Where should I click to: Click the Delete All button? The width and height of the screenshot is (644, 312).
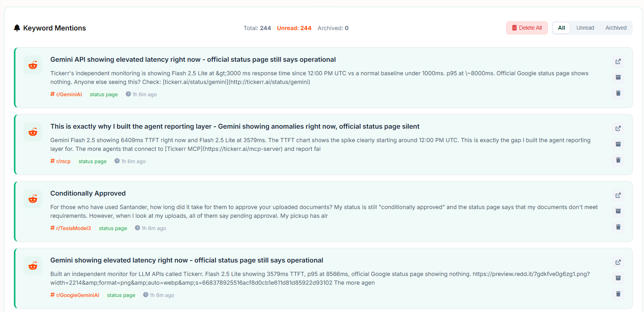click(x=527, y=28)
